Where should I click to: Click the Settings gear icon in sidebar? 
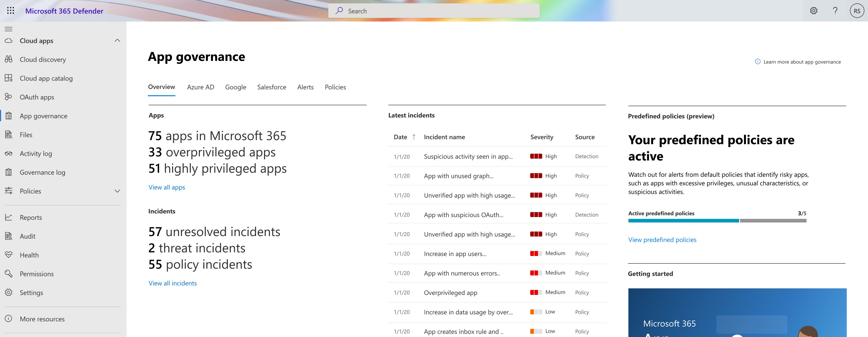pos(9,292)
